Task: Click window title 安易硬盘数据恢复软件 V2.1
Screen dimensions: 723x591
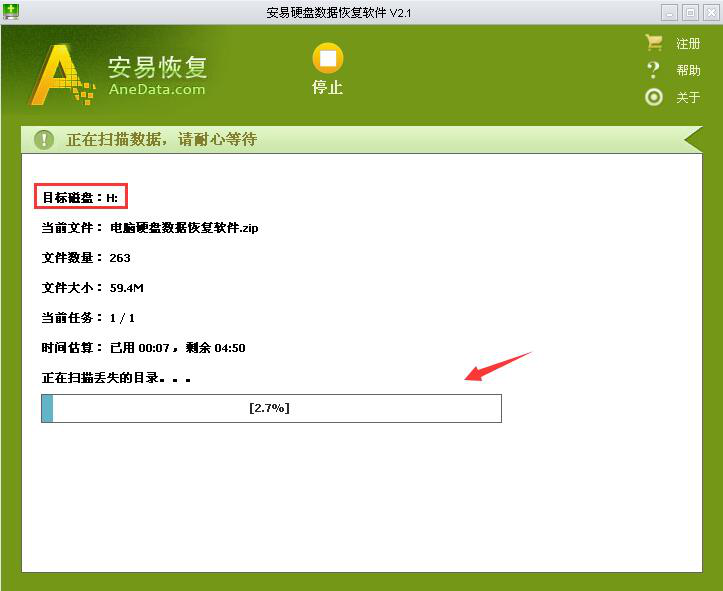Action: (339, 12)
